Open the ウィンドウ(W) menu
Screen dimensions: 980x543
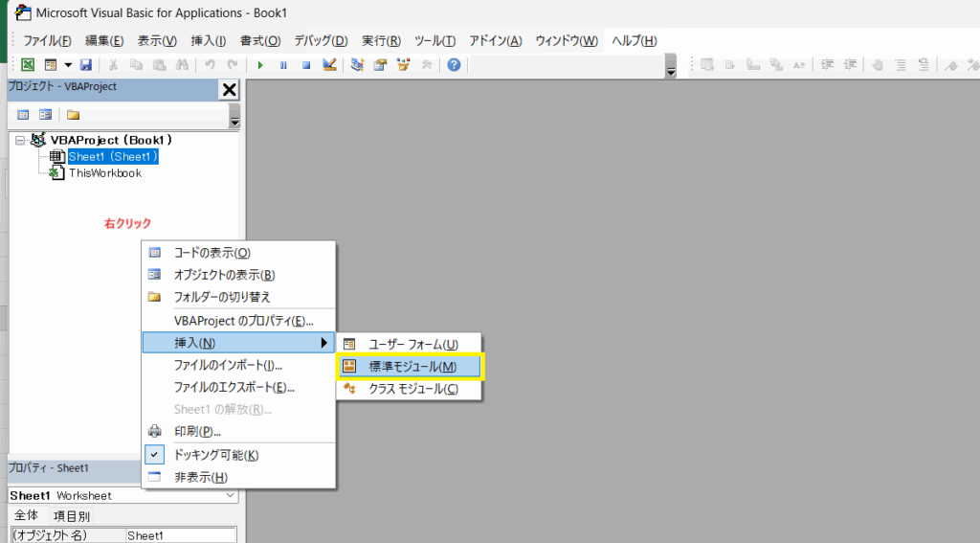pos(567,41)
